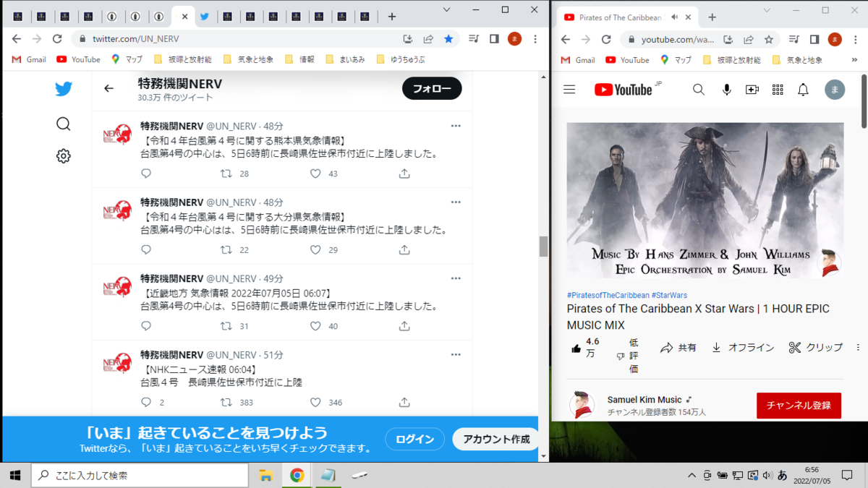Open more video actions three-dot menu

pyautogui.click(x=859, y=348)
